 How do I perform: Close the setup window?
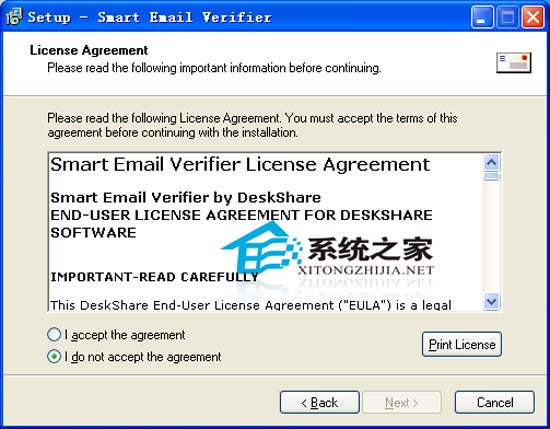pyautogui.click(x=533, y=17)
